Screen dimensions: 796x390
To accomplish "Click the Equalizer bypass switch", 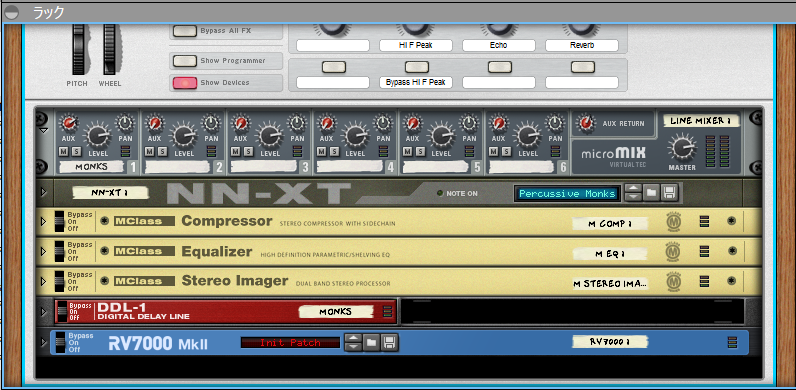I will [60, 251].
